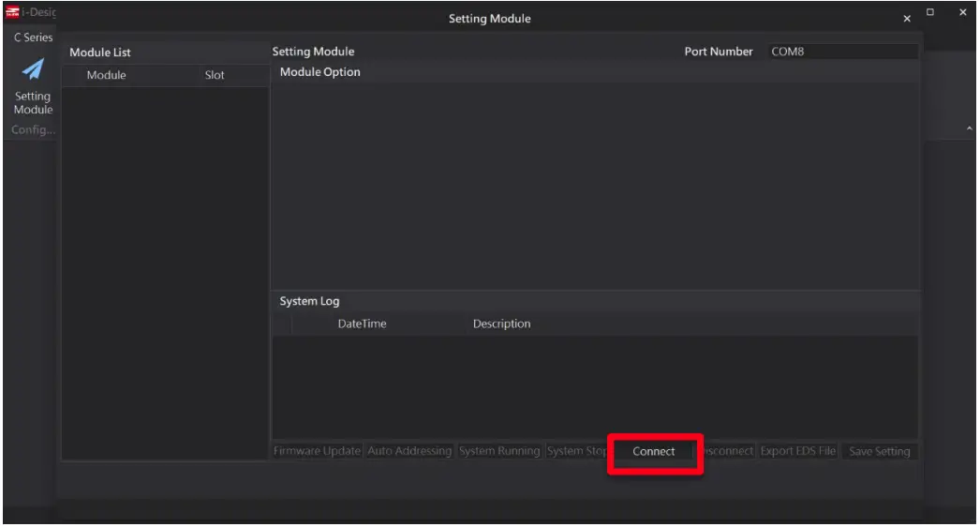Click the System Log heading
The image size is (980, 527).
pyautogui.click(x=309, y=301)
